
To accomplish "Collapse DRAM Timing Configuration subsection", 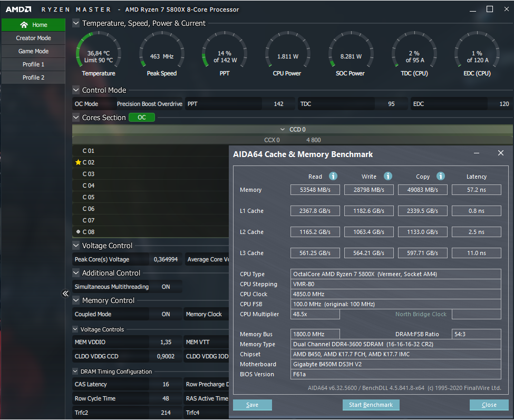I will [x=75, y=372].
